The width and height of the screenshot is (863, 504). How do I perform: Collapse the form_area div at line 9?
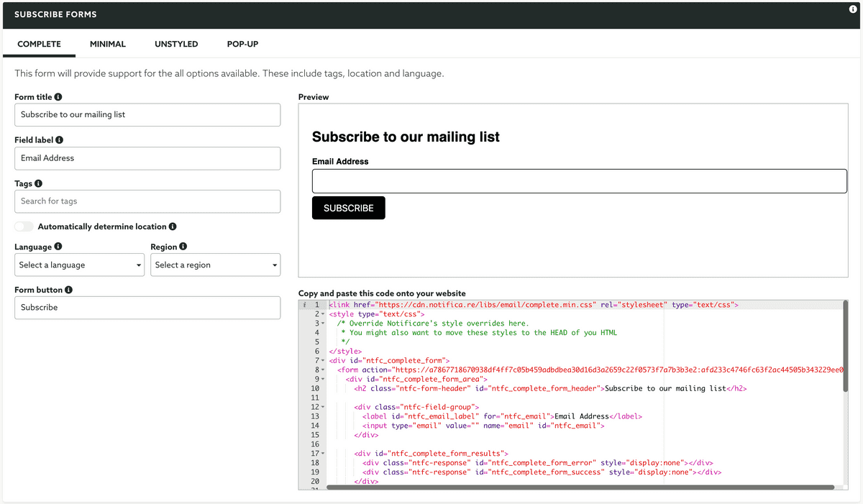tap(323, 379)
